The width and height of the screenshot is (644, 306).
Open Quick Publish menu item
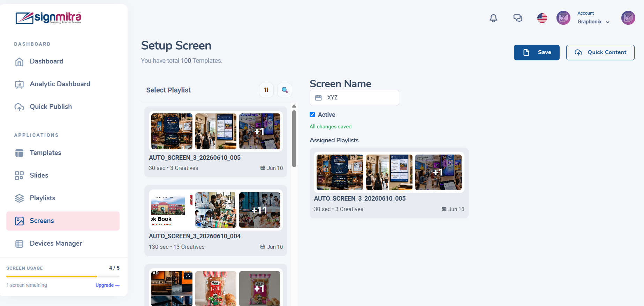coord(63,107)
